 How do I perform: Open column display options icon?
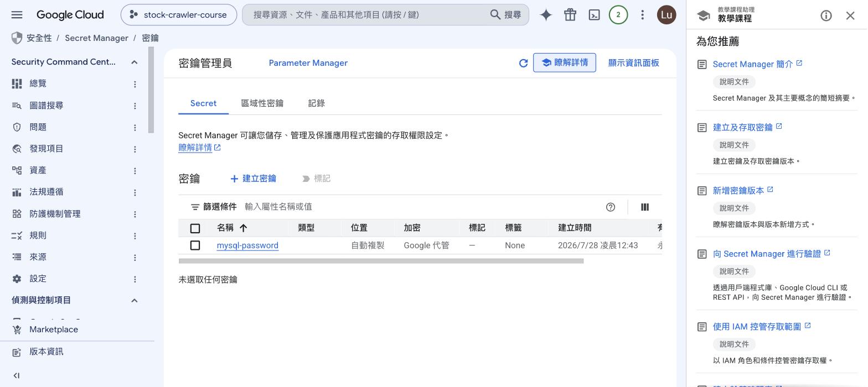(645, 207)
